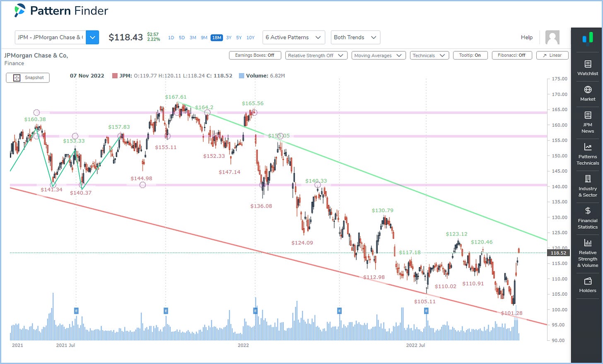Open the Technicals dropdown
Screen dimensions: 603x364
click(429, 55)
